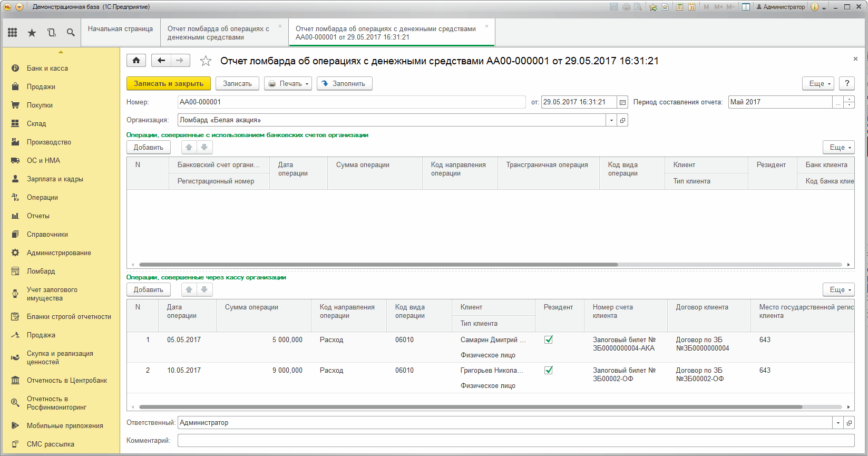Open the СМС рассылка section

pos(51,444)
